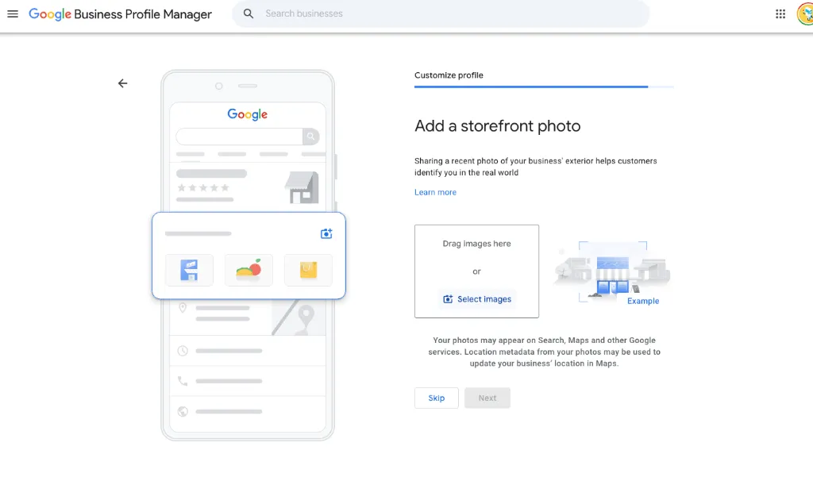Open the Learn more link
The image size is (813, 504).
(435, 192)
